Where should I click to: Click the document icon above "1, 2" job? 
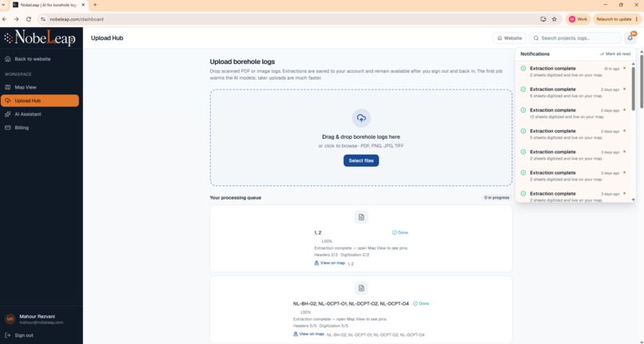(361, 217)
